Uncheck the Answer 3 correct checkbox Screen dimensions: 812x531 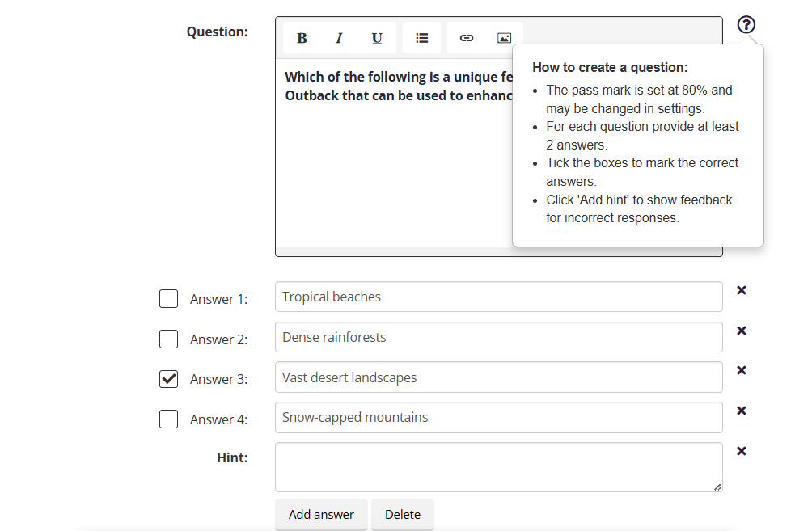coord(168,379)
